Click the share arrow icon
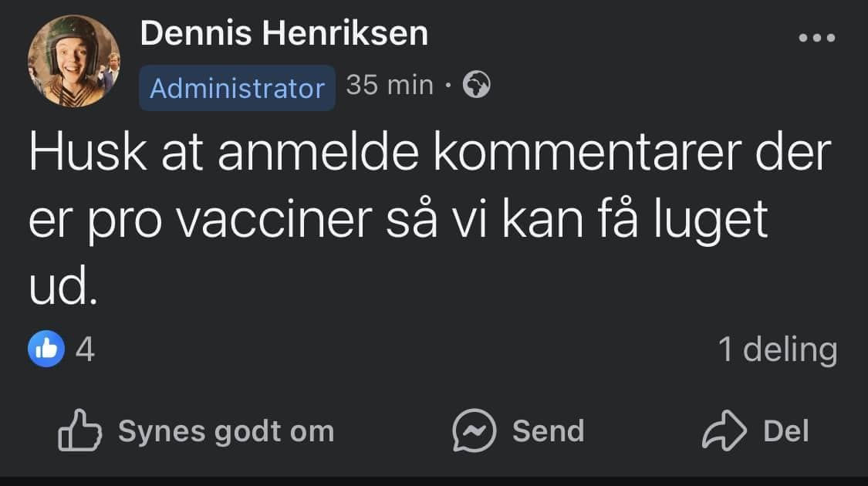The image size is (868, 486). [724, 430]
